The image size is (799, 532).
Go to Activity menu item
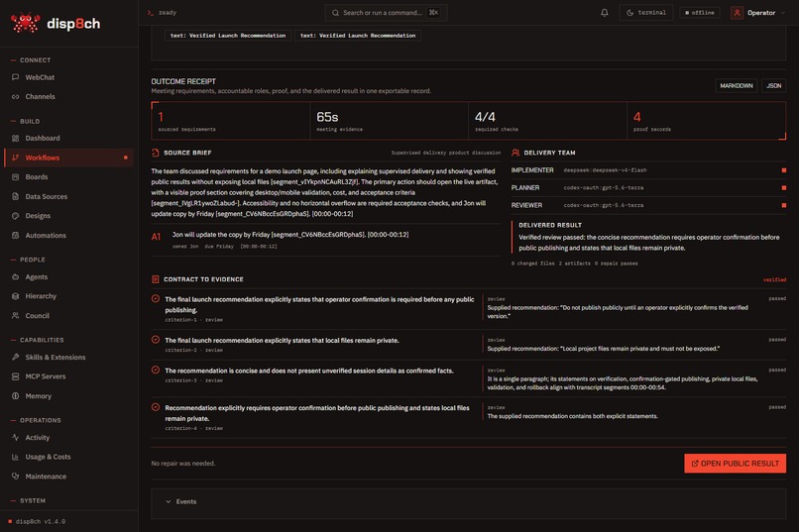pos(68,437)
